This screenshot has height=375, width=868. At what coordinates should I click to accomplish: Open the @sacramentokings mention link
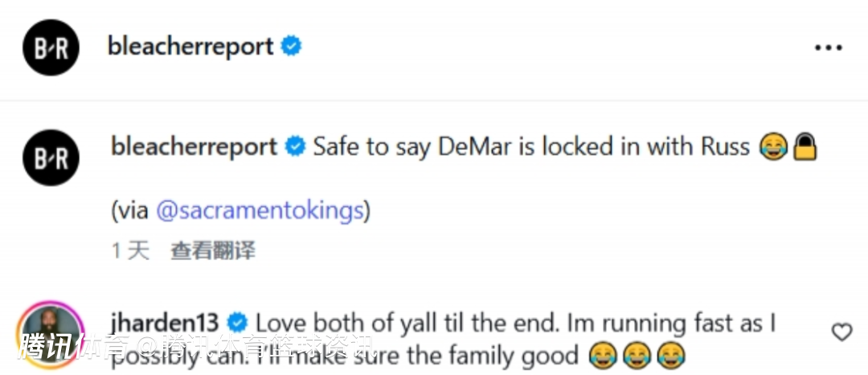click(260, 210)
